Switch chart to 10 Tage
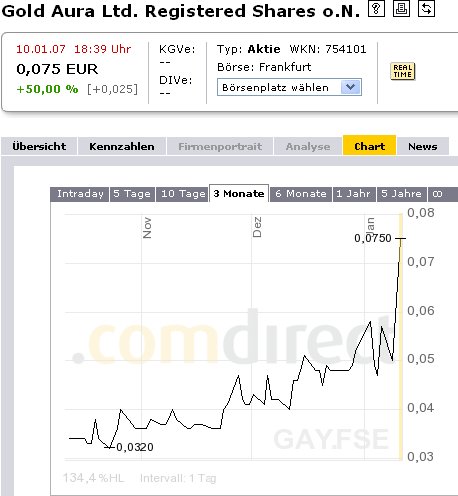The image size is (458, 496). (x=183, y=194)
